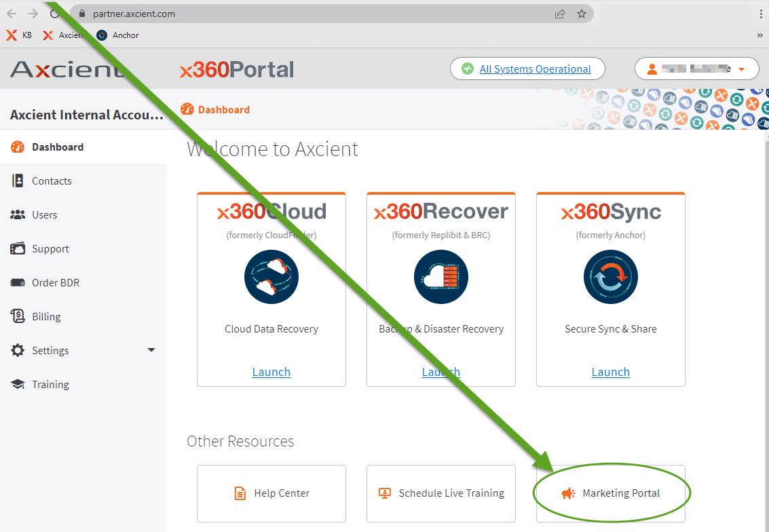The height and width of the screenshot is (532, 769).
Task: Click the Billing invoice icon
Action: (18, 316)
